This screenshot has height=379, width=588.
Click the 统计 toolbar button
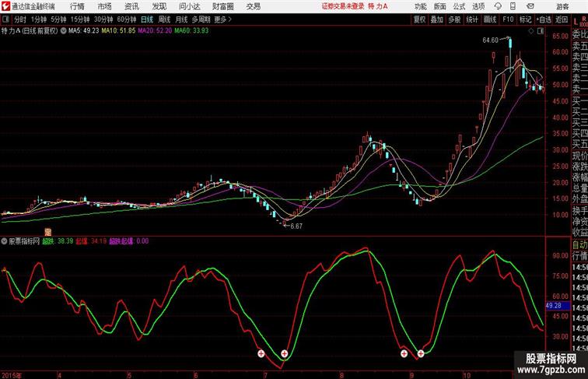472,19
